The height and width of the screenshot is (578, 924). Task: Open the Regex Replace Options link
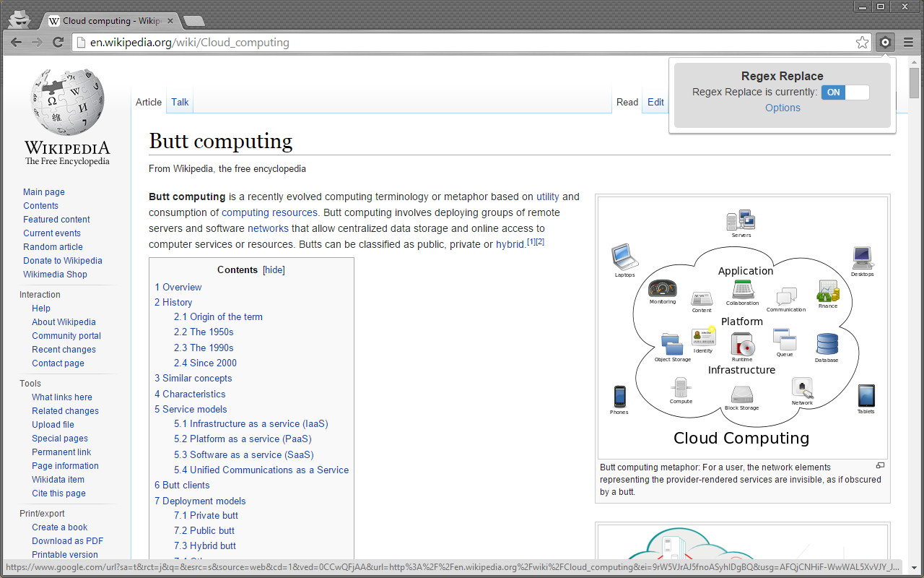point(783,108)
